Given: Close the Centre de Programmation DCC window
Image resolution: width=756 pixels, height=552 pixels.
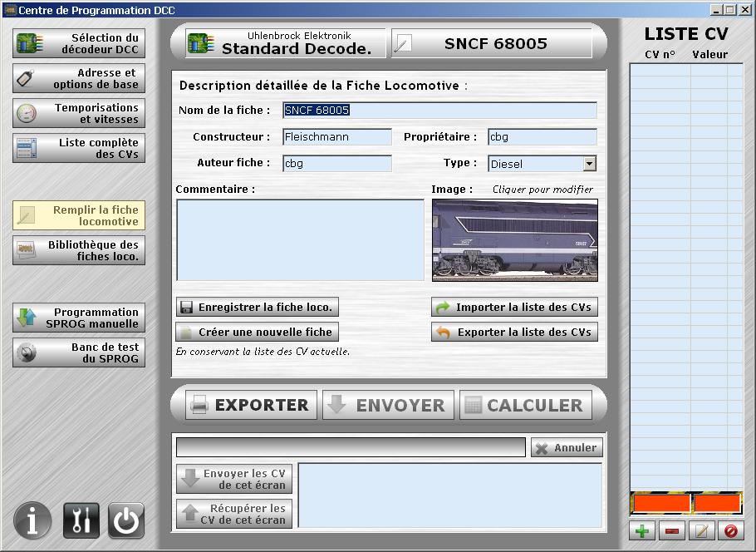Looking at the screenshot, I should point(745,10).
